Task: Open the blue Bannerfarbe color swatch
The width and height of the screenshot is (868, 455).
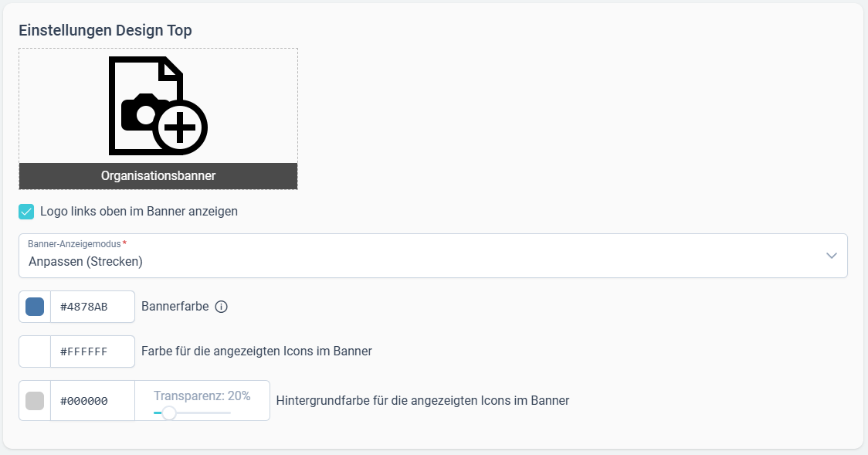Action: 35,307
